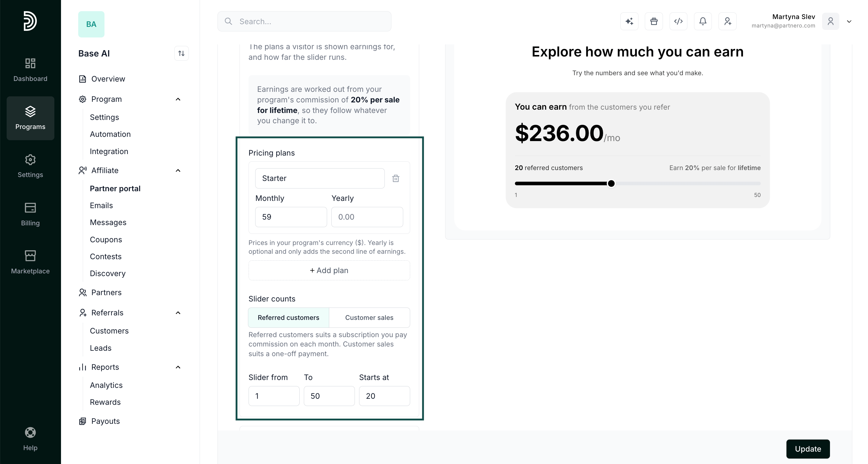Delete the Starter pricing plan
Viewport: 868px width, 464px height.
tap(396, 178)
